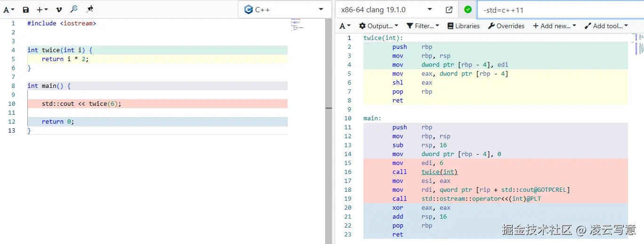
Task: Open the Add tool menu
Action: (606, 26)
